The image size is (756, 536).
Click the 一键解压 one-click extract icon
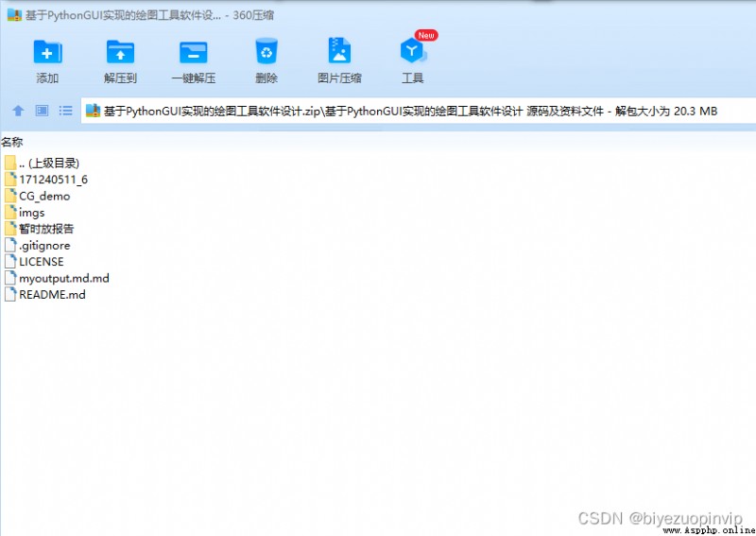(x=194, y=52)
